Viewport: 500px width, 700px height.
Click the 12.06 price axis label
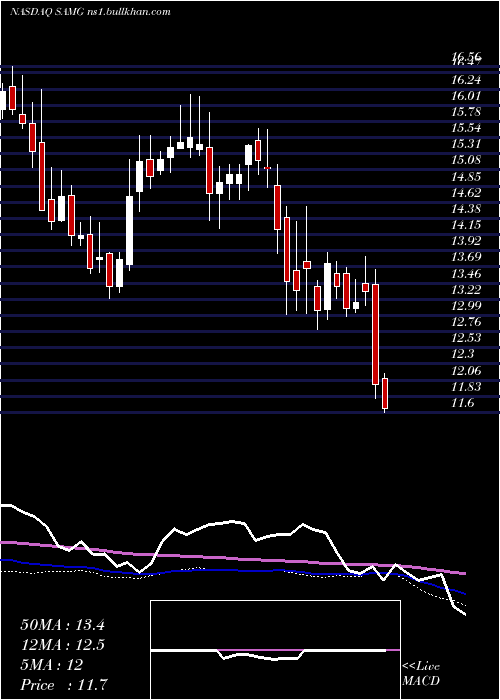[467, 371]
